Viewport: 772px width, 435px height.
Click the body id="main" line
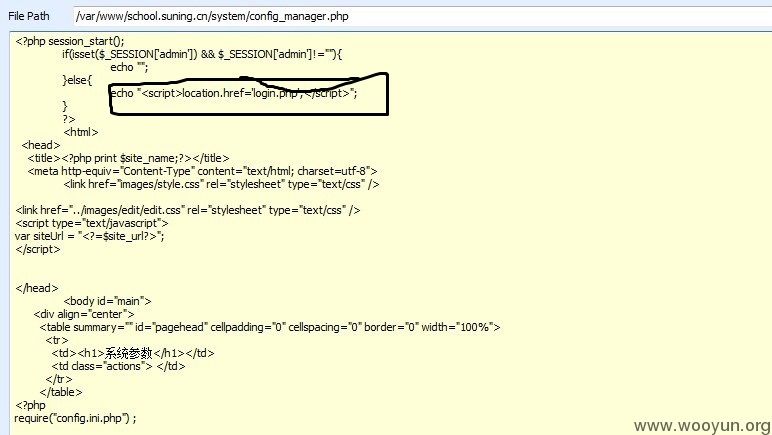point(107,301)
